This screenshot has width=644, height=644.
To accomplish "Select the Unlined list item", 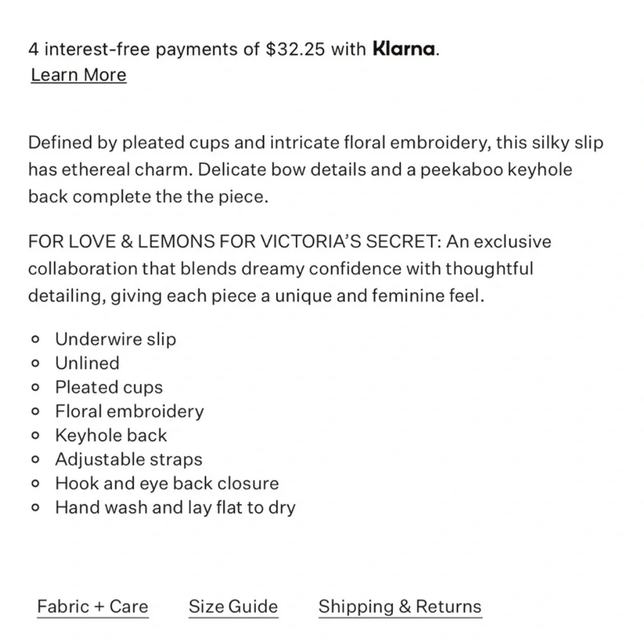I will (x=88, y=363).
